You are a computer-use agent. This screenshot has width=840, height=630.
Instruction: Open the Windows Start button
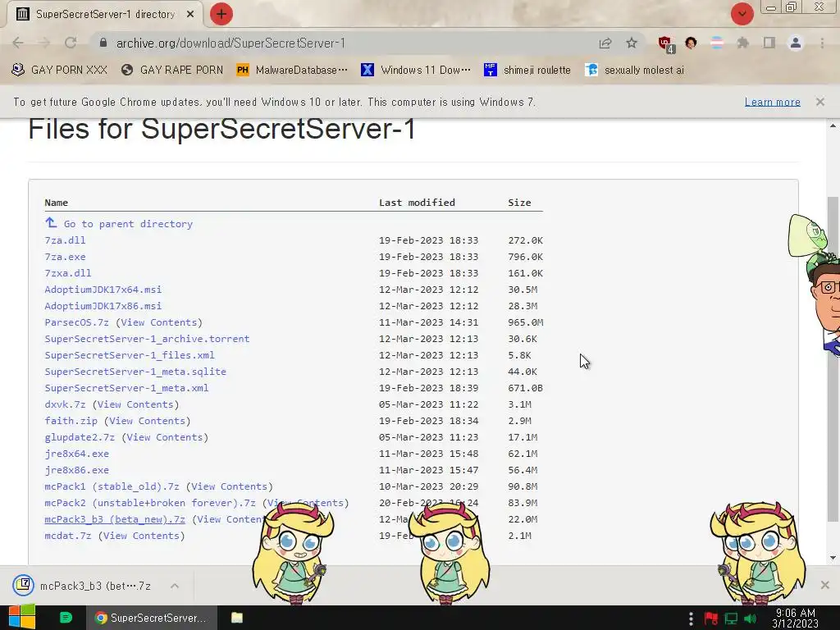pyautogui.click(x=21, y=617)
